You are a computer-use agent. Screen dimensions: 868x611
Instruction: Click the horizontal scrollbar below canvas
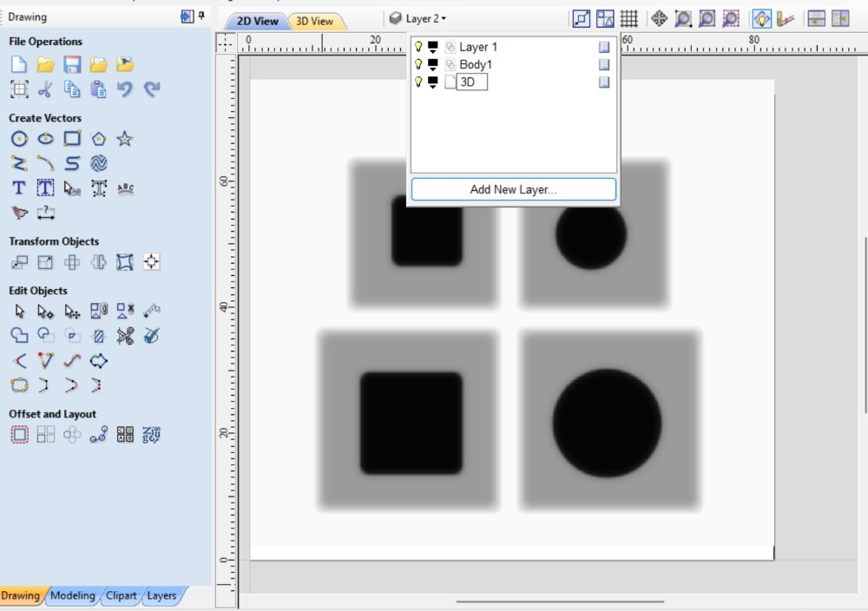[560, 601]
